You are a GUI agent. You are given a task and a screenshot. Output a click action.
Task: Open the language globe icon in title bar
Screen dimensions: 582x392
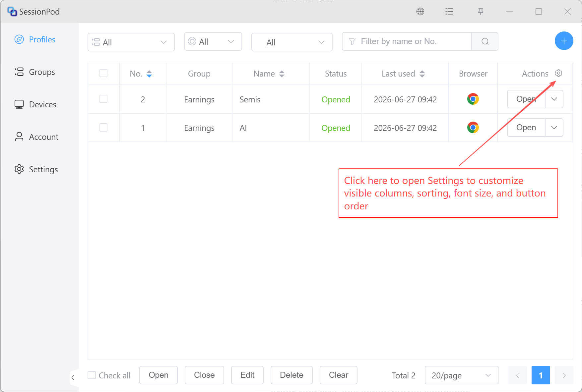(x=420, y=12)
